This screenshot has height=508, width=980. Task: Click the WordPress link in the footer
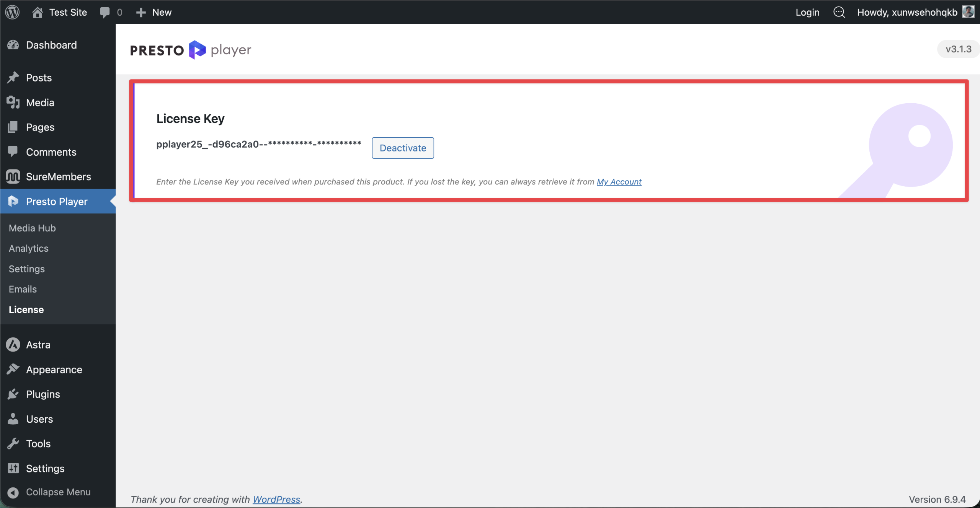pyautogui.click(x=276, y=499)
